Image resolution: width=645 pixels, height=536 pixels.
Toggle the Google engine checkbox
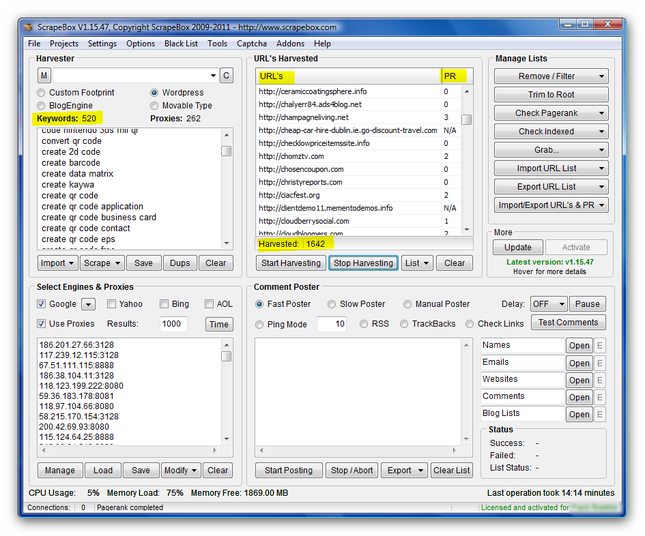[x=41, y=304]
